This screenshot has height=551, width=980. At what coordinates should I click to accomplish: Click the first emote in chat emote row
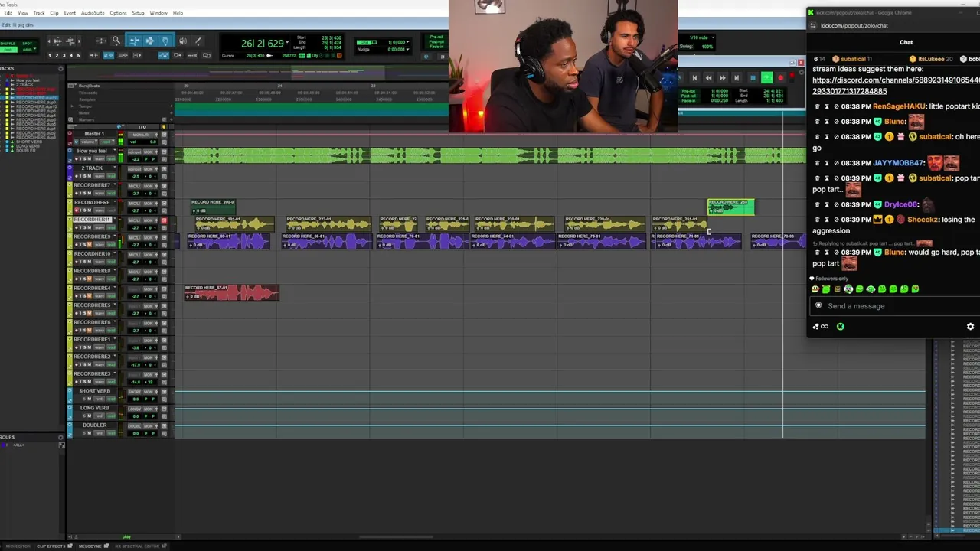click(815, 289)
